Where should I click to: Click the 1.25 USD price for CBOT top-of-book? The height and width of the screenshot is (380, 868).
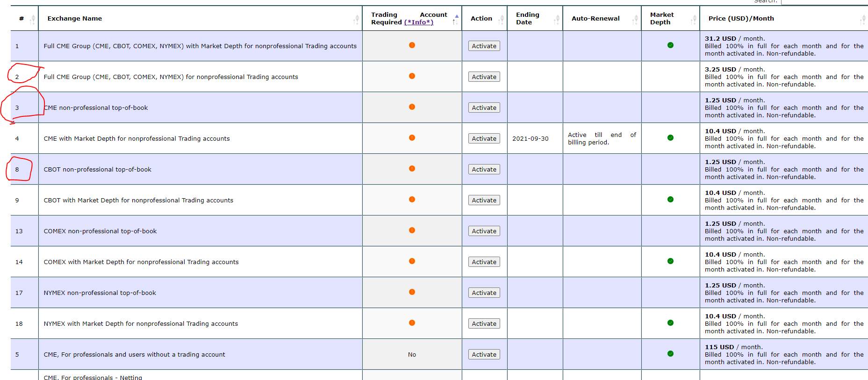click(735, 162)
